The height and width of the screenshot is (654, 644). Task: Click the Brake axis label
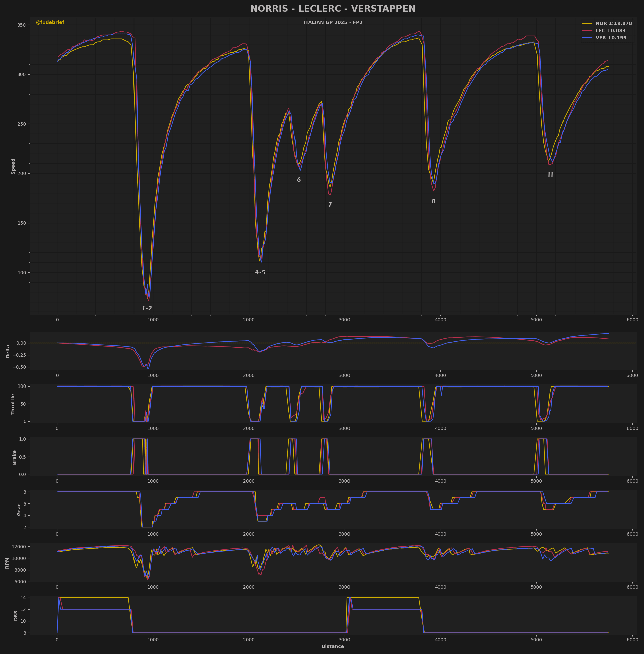14,457
